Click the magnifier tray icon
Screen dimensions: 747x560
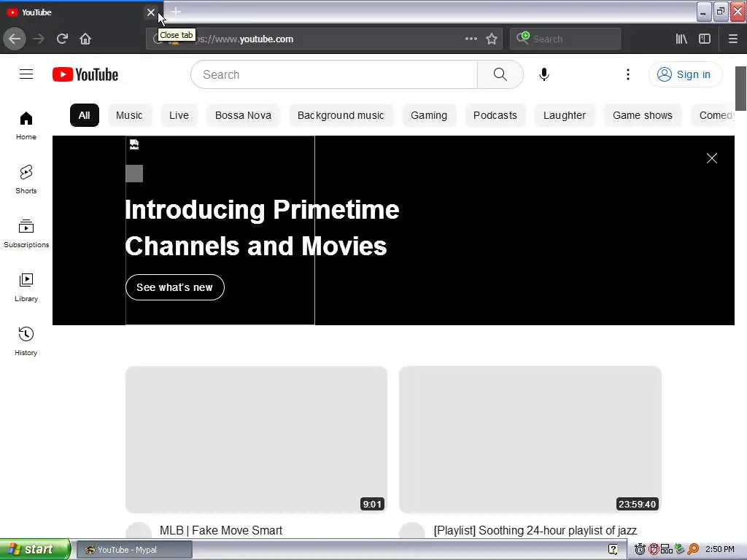tap(693, 550)
